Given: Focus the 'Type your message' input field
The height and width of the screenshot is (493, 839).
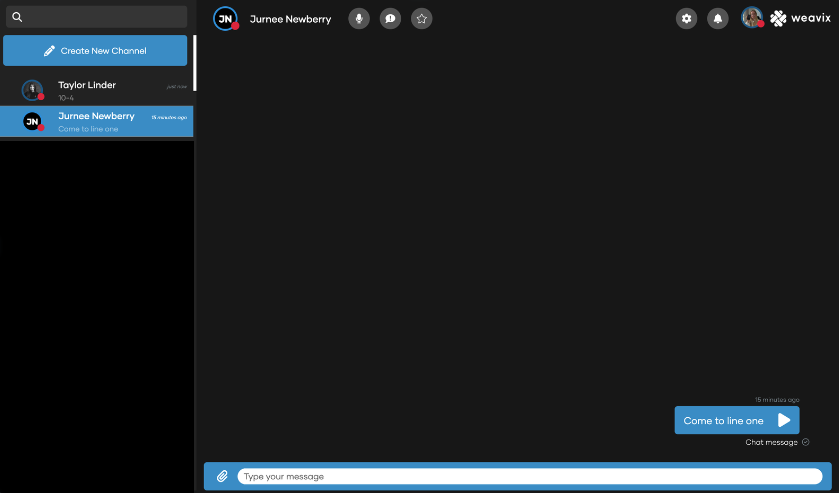Looking at the screenshot, I should 529,476.
